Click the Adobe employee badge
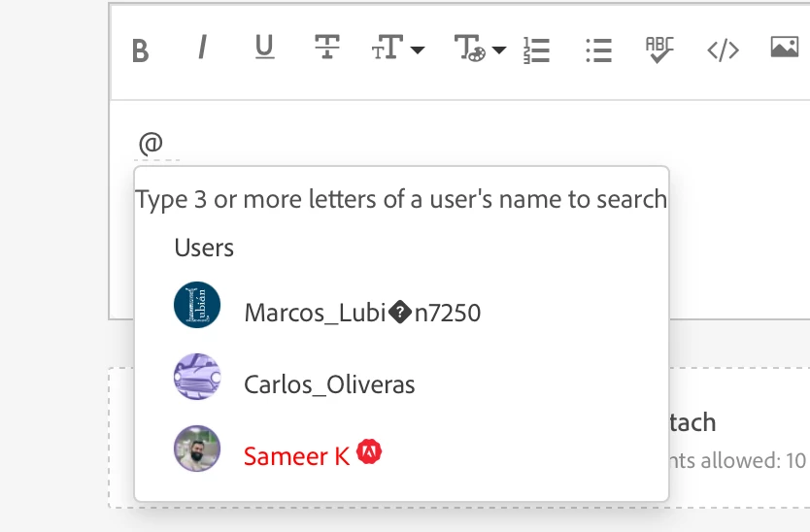Viewport: 810px width, 532px height. [369, 452]
